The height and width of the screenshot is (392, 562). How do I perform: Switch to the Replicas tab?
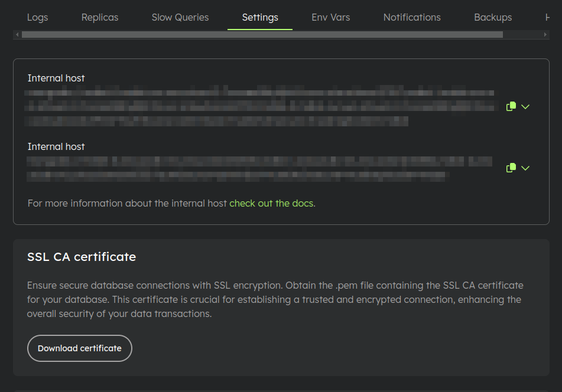pyautogui.click(x=100, y=17)
